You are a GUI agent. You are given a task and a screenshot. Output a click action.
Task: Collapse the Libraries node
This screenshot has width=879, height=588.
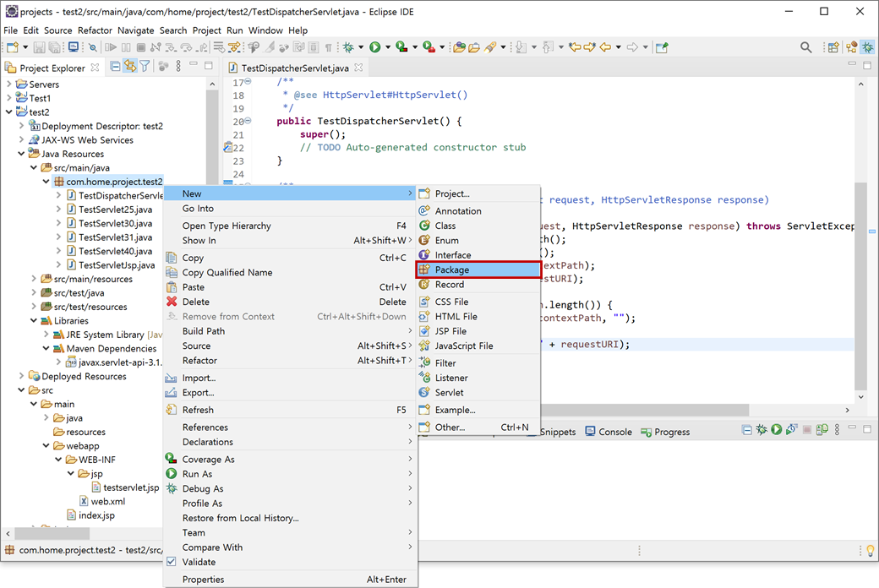coord(34,321)
